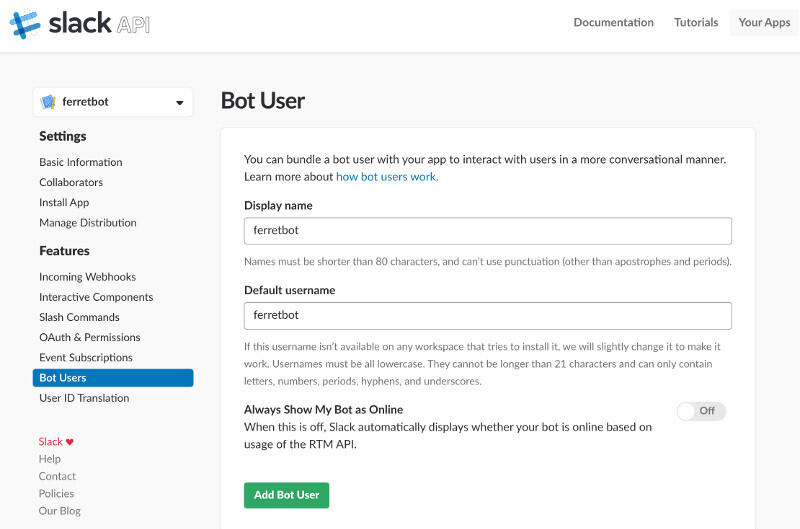Open Basic Information settings page
This screenshot has width=800, height=529.
coord(81,162)
